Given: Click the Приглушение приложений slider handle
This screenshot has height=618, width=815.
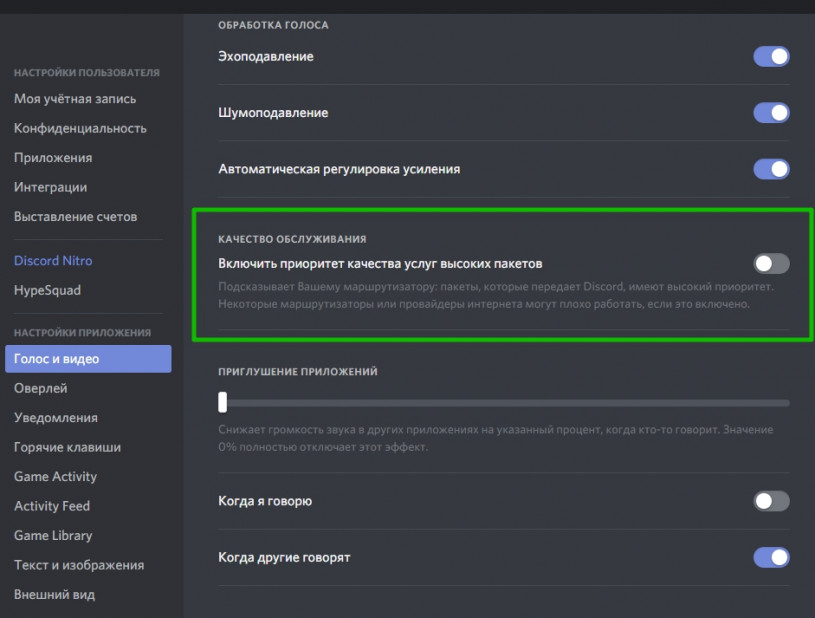Looking at the screenshot, I should click(x=223, y=402).
